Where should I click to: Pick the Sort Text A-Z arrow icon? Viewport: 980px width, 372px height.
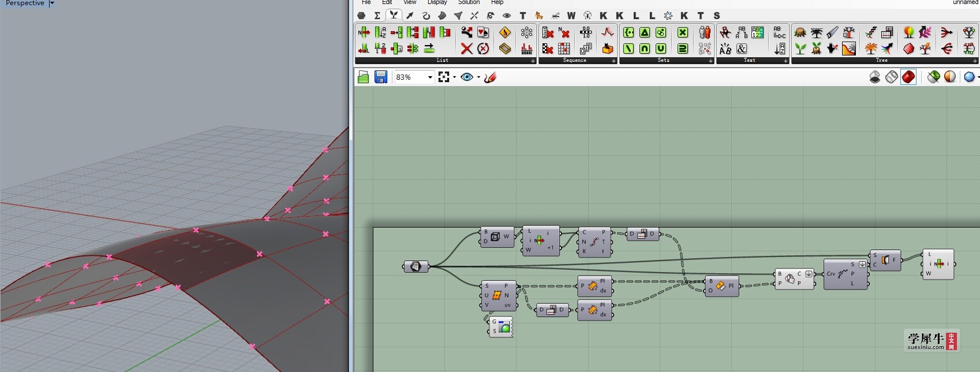click(779, 49)
